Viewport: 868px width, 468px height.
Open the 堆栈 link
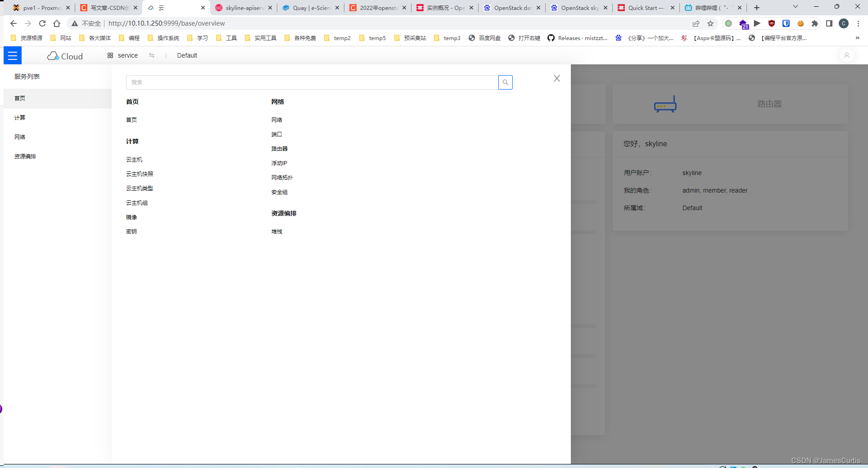[x=277, y=232]
